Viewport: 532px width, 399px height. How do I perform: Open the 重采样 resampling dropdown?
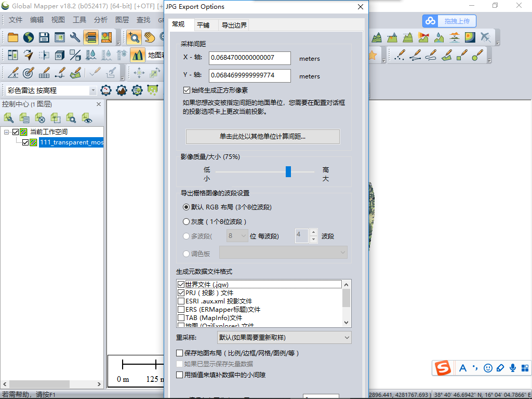(x=284, y=338)
